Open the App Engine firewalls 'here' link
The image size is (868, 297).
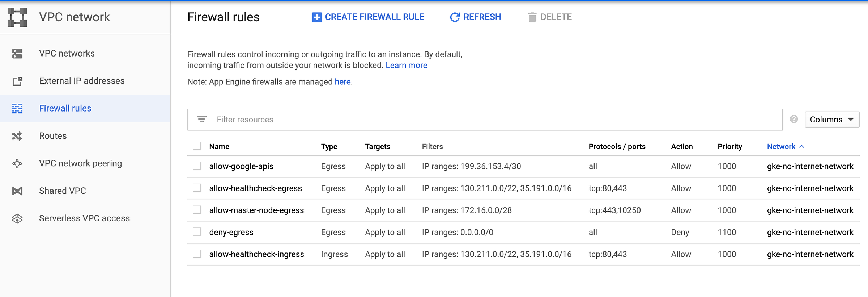[342, 82]
